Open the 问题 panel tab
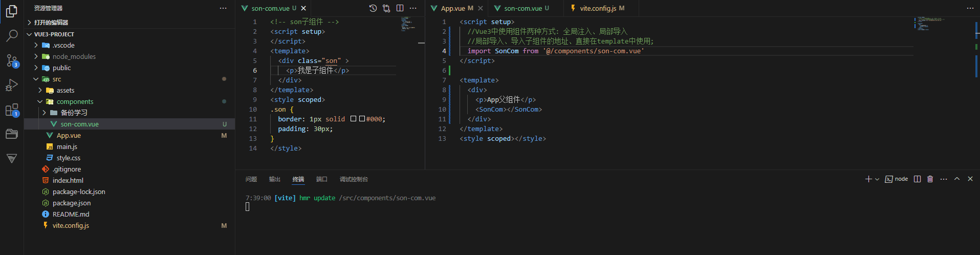The height and width of the screenshot is (255, 980). click(251, 179)
